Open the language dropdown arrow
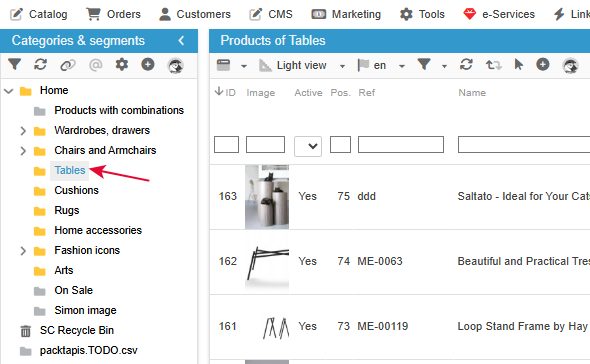590x364 pixels. (402, 66)
